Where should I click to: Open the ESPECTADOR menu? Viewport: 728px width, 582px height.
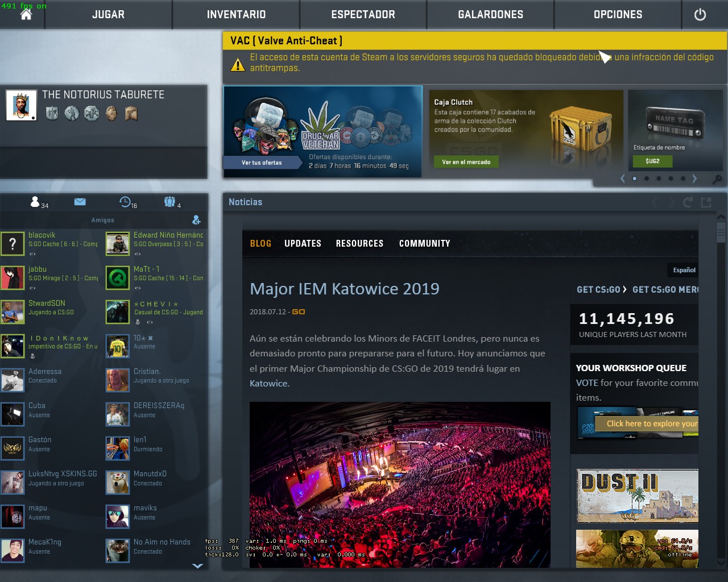pyautogui.click(x=363, y=15)
